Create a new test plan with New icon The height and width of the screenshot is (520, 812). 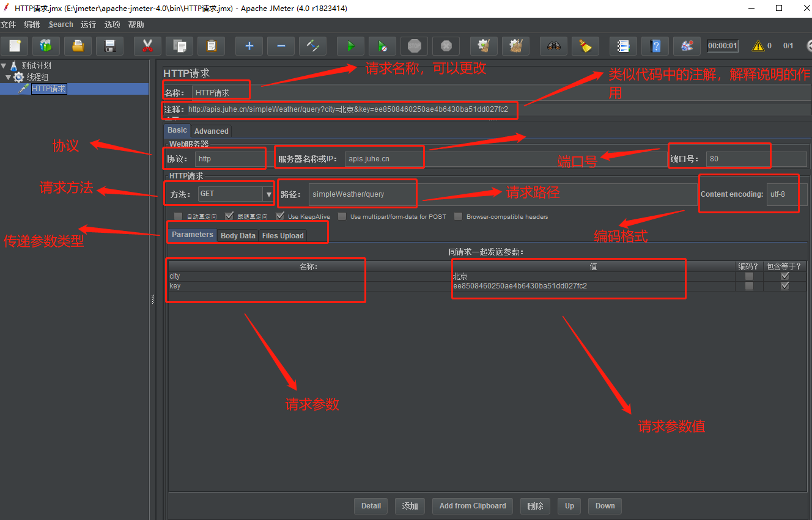click(x=15, y=46)
